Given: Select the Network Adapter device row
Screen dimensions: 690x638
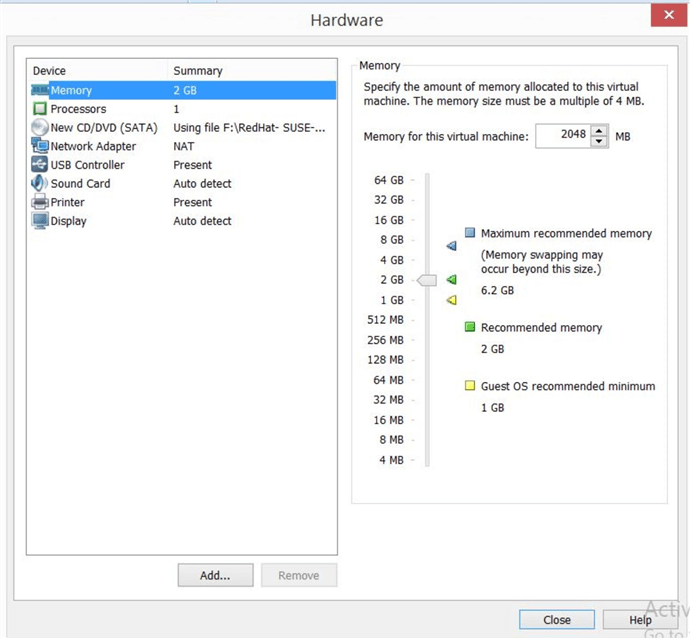Looking at the screenshot, I should pyautogui.click(x=183, y=146).
